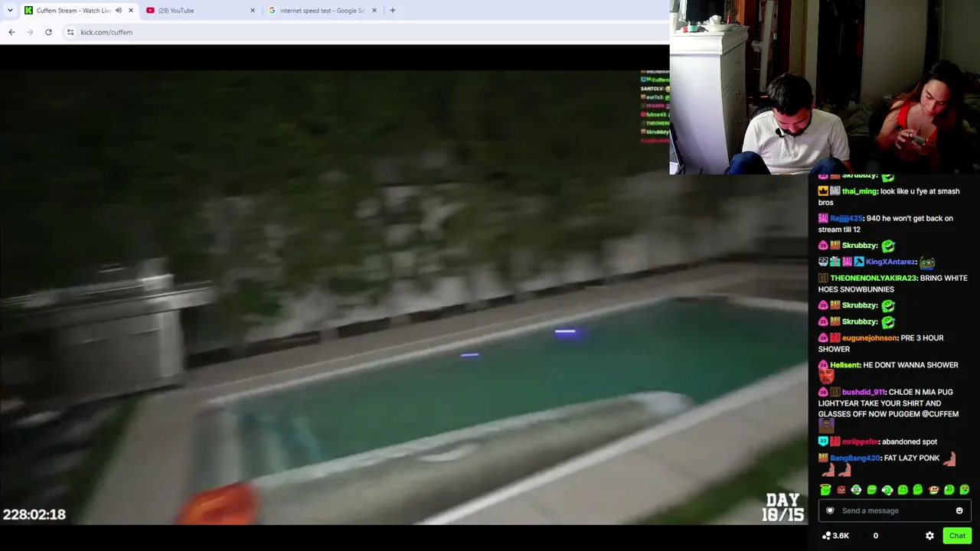
Task: Select the ninth quick emote, winking green blob
Action: click(949, 490)
